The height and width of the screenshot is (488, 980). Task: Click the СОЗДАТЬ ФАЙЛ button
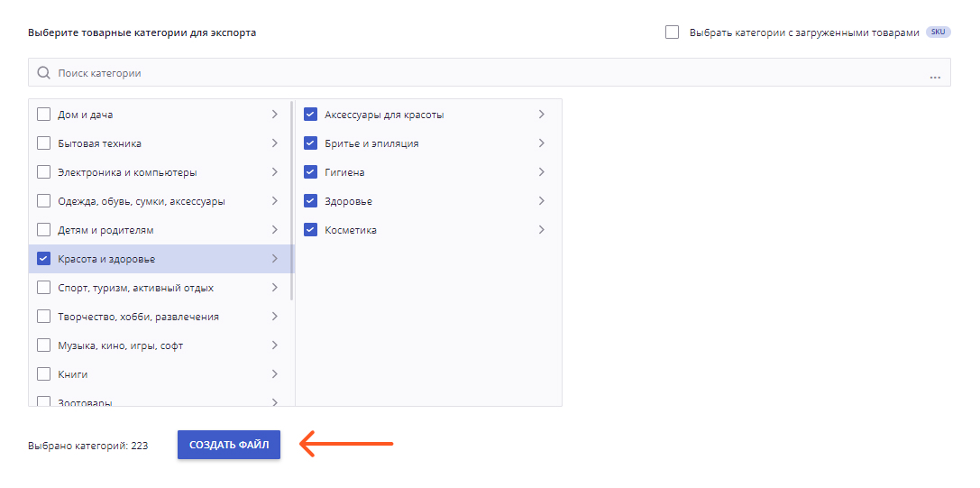click(x=229, y=445)
